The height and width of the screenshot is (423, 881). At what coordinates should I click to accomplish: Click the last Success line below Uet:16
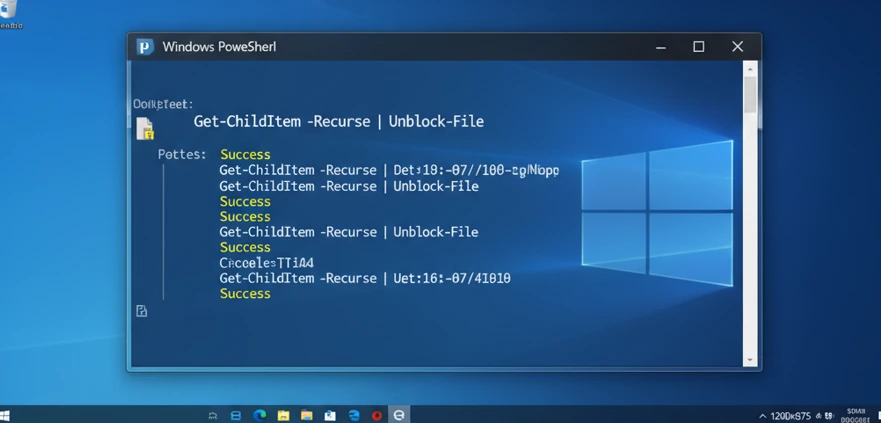[245, 294]
